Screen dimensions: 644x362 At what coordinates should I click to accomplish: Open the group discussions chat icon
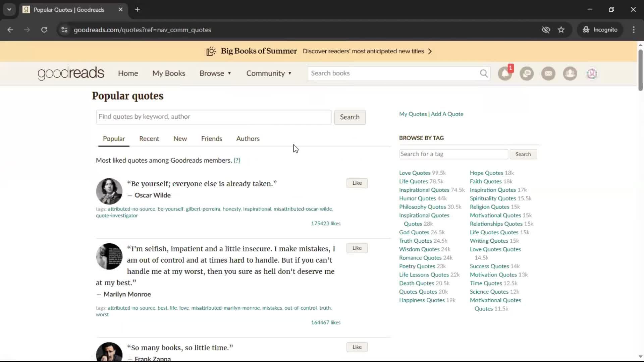527,73
